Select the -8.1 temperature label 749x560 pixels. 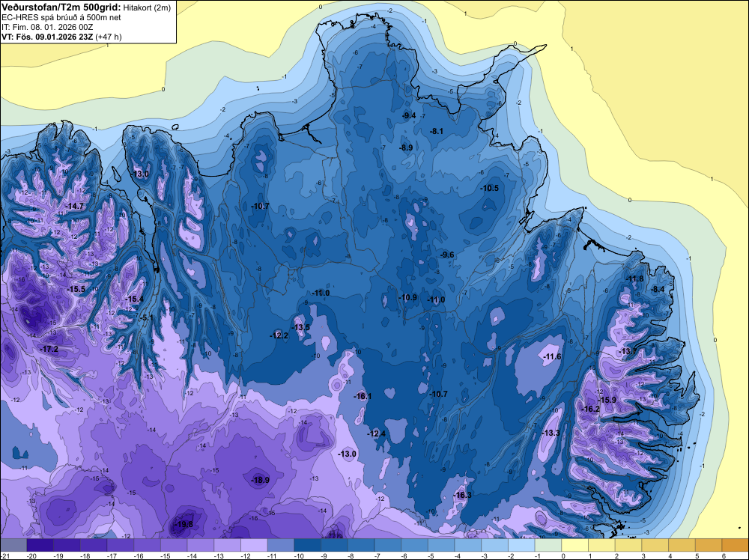pos(437,131)
